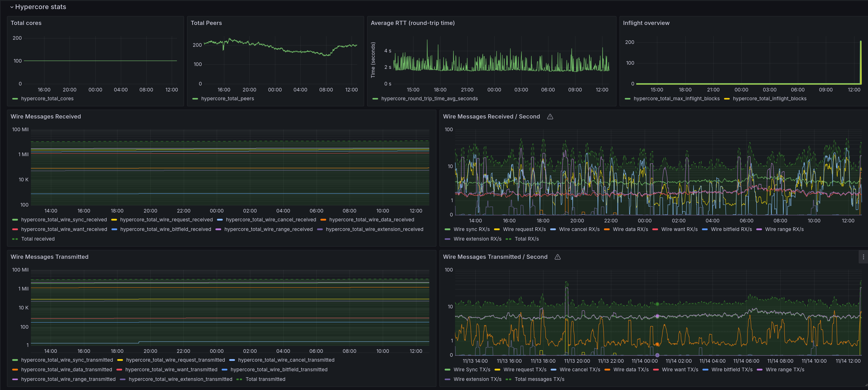Image resolution: width=868 pixels, height=390 pixels.
Task: Toggle hypercore_total_peers legend entry
Action: (x=227, y=99)
